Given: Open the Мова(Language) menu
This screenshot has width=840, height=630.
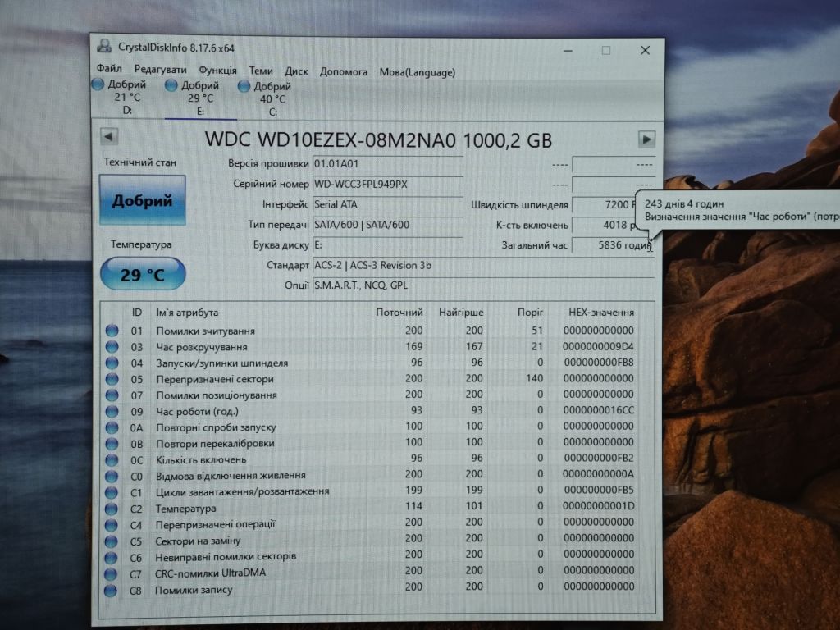Looking at the screenshot, I should pyautogui.click(x=418, y=72).
